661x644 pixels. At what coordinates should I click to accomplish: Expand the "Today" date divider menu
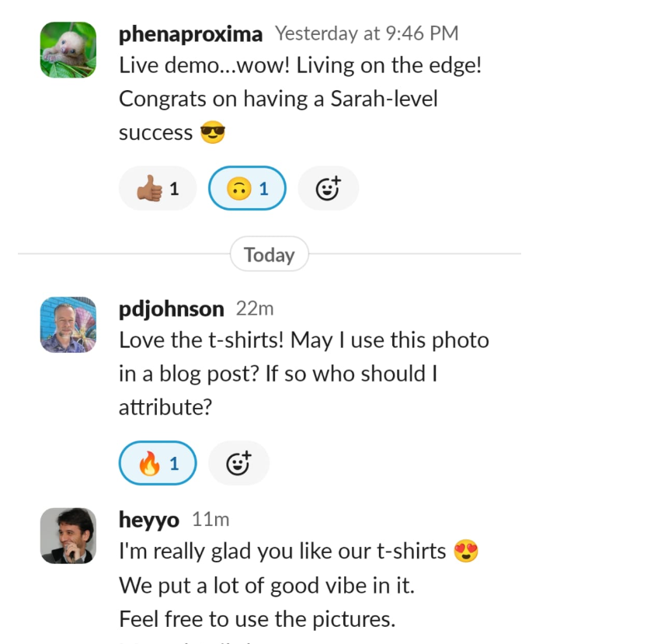click(x=269, y=255)
